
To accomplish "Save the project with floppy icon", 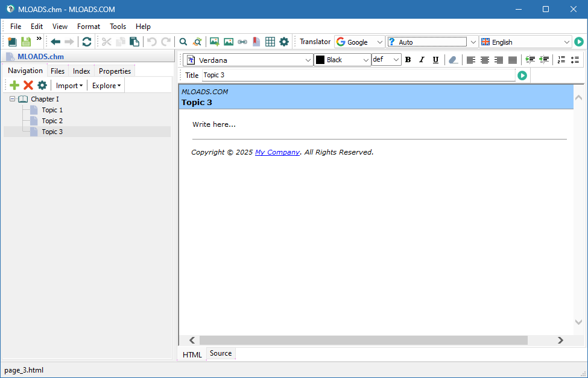I will (26, 42).
